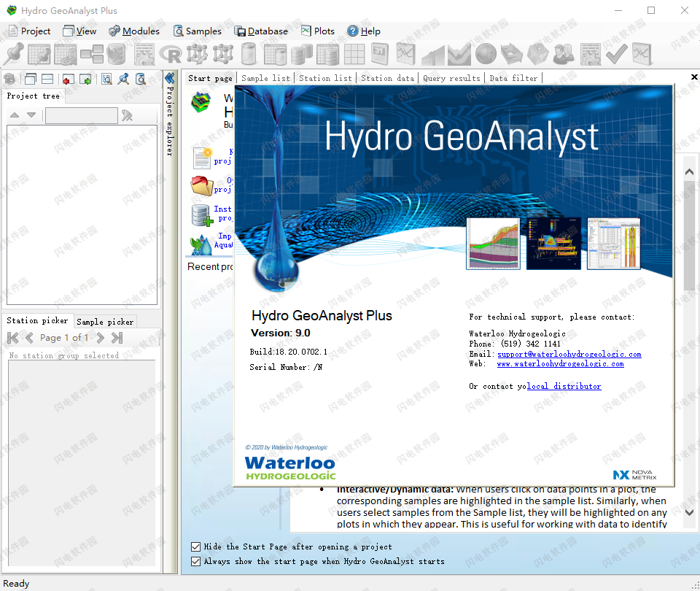Select the Start page tab

pyautogui.click(x=210, y=79)
